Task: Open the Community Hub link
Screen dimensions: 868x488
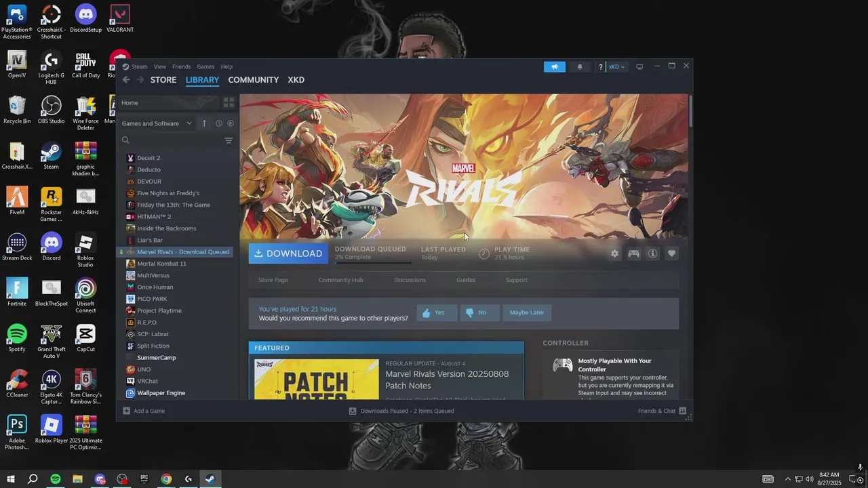Action: [x=341, y=280]
